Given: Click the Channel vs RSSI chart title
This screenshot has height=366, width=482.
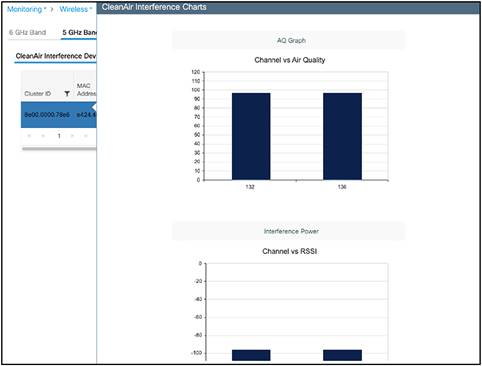Looking at the screenshot, I should (x=289, y=251).
